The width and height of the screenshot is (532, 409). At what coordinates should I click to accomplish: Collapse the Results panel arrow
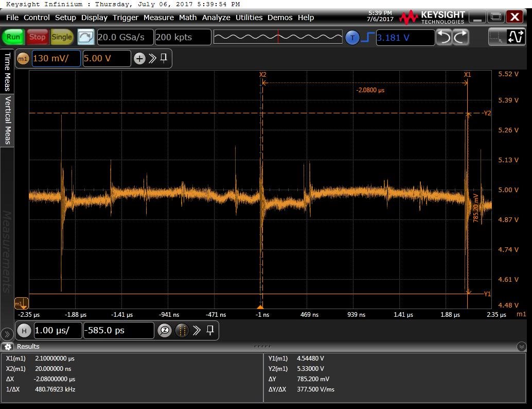pos(522,347)
